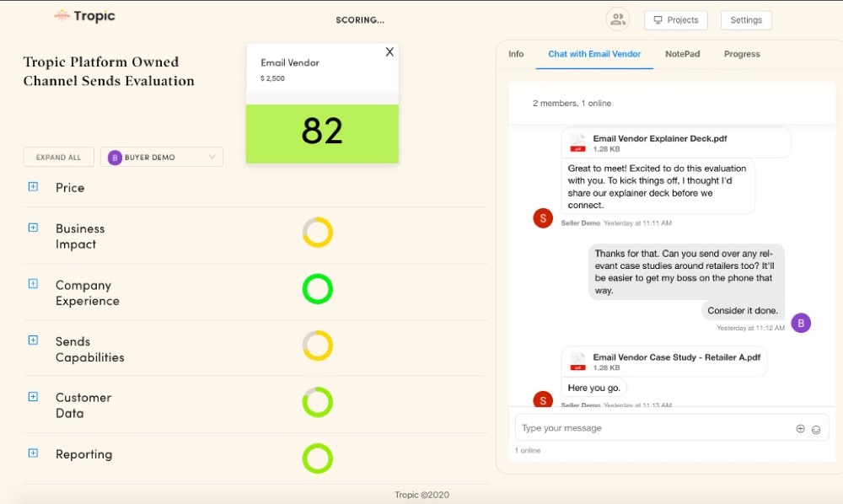This screenshot has height=504, width=843.
Task: Open the Buyer Demo dropdown
Action: [162, 157]
